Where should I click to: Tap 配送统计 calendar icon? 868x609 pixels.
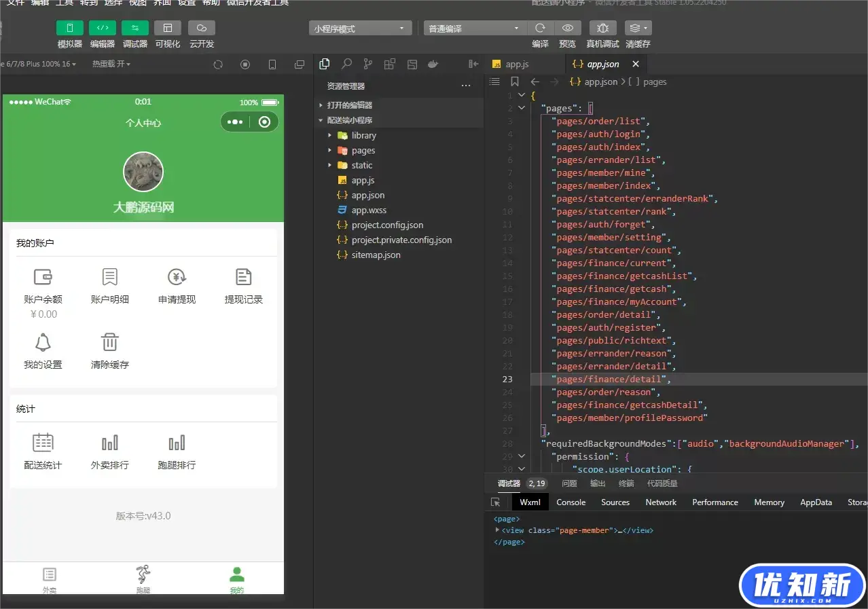coord(43,443)
